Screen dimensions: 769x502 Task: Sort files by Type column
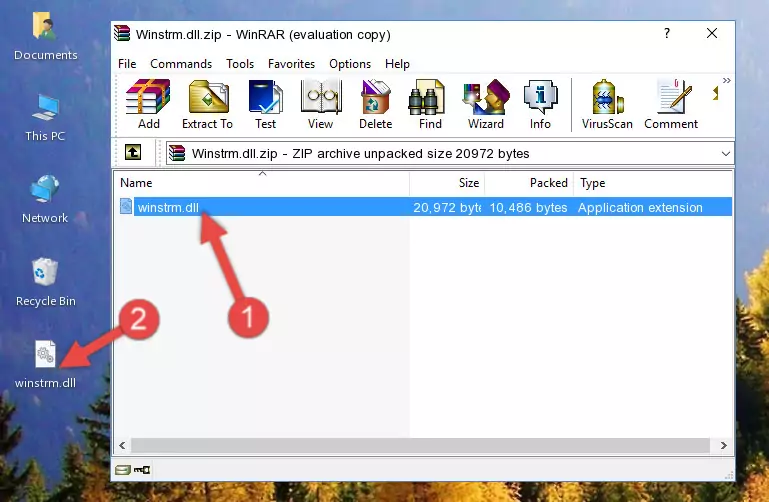[x=653, y=183]
